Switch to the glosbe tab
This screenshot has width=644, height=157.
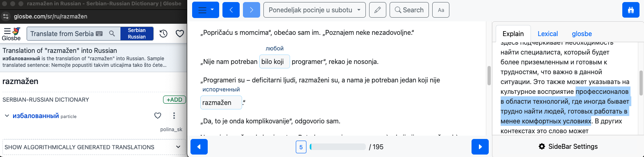pyautogui.click(x=582, y=34)
